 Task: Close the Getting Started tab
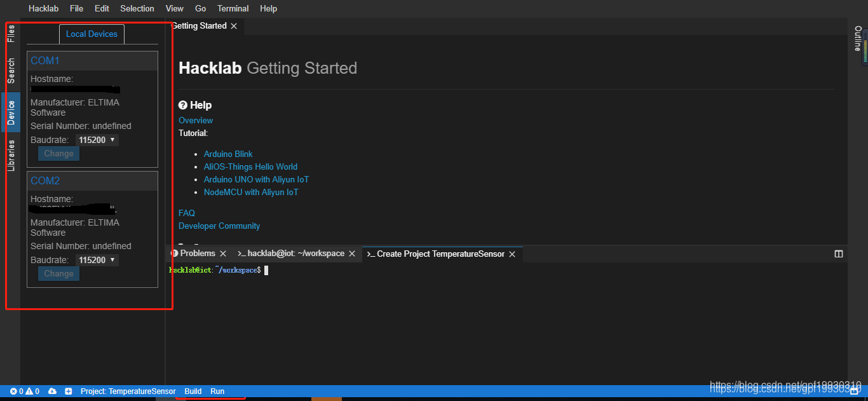coord(234,26)
